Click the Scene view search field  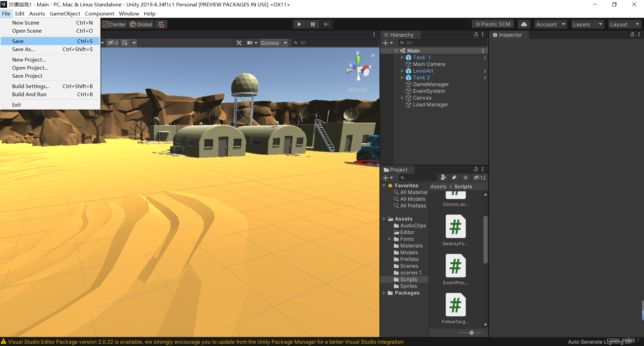pyautogui.click(x=335, y=43)
